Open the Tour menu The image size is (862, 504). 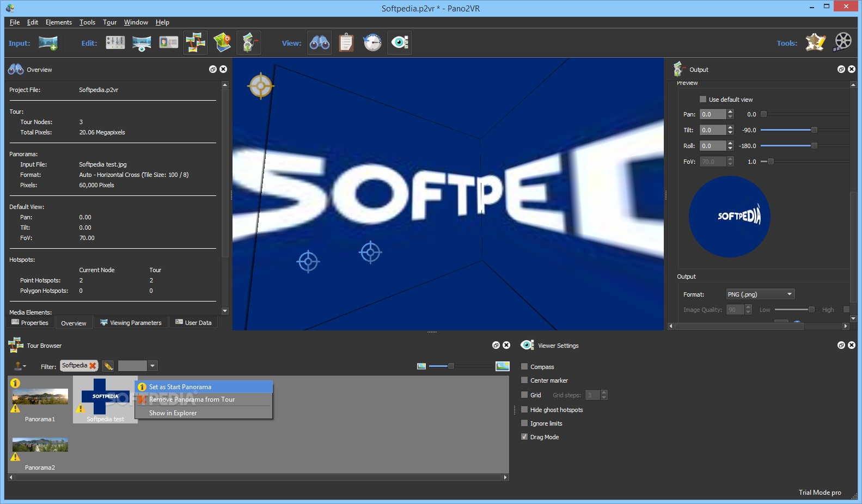[x=110, y=22]
